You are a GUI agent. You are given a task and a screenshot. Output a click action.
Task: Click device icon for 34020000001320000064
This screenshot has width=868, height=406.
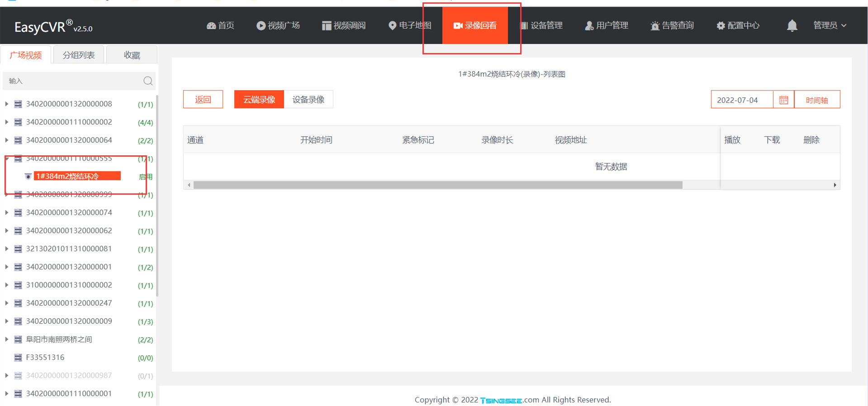18,140
